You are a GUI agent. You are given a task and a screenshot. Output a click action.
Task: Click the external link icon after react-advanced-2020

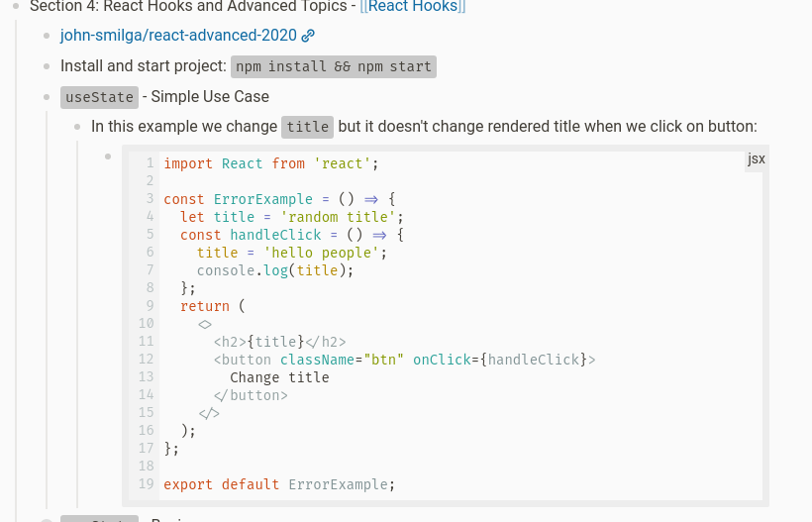click(x=308, y=36)
